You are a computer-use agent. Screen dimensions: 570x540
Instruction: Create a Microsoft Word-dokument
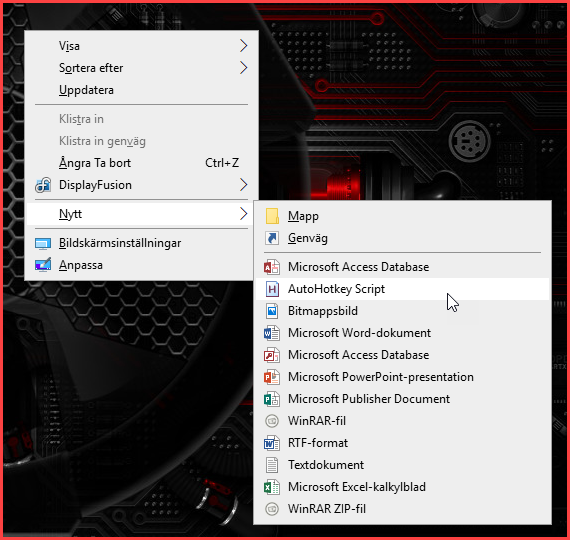pyautogui.click(x=402, y=333)
